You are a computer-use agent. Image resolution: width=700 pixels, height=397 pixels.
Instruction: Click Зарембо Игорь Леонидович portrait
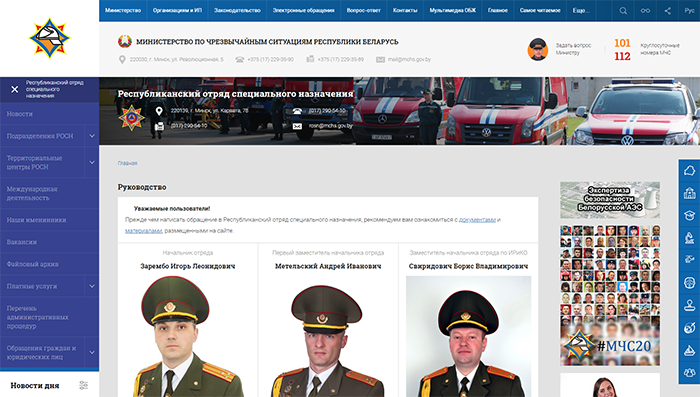coord(188,336)
